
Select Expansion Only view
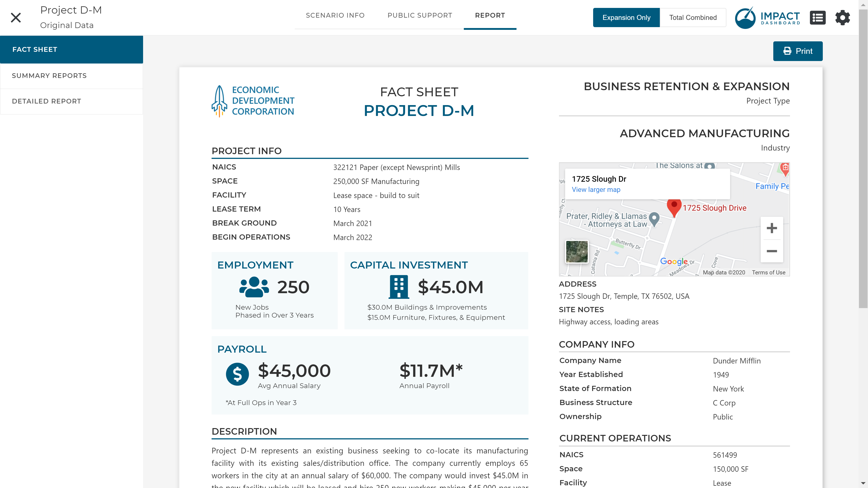[626, 18]
